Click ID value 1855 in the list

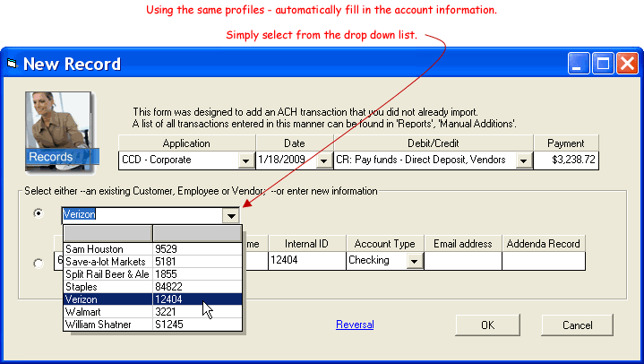point(166,274)
